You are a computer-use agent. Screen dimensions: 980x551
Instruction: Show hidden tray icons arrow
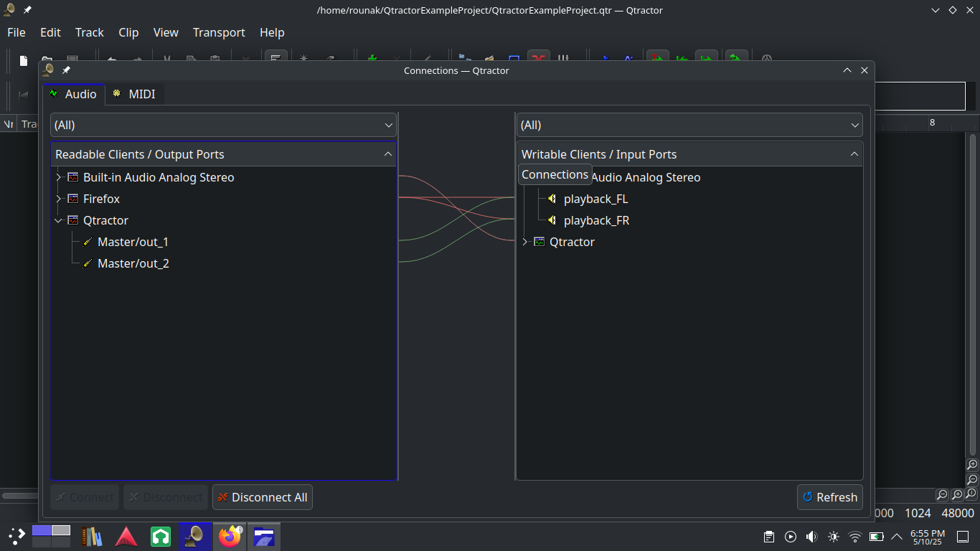click(x=897, y=537)
